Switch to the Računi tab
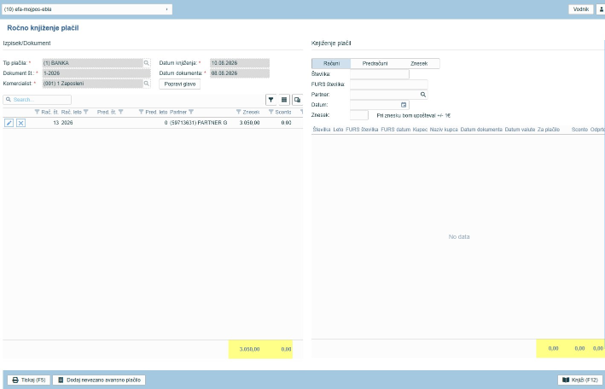This screenshot has height=389, width=605. (331, 63)
